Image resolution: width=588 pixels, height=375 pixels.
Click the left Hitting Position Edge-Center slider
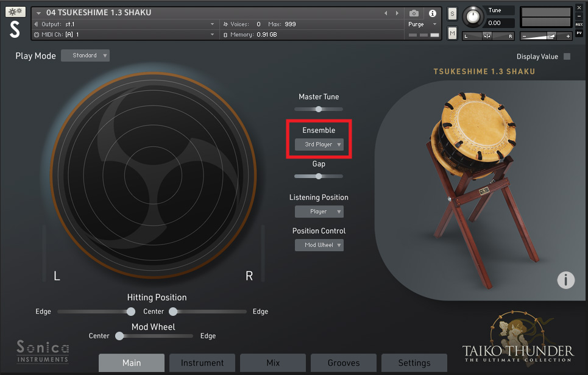click(x=96, y=312)
